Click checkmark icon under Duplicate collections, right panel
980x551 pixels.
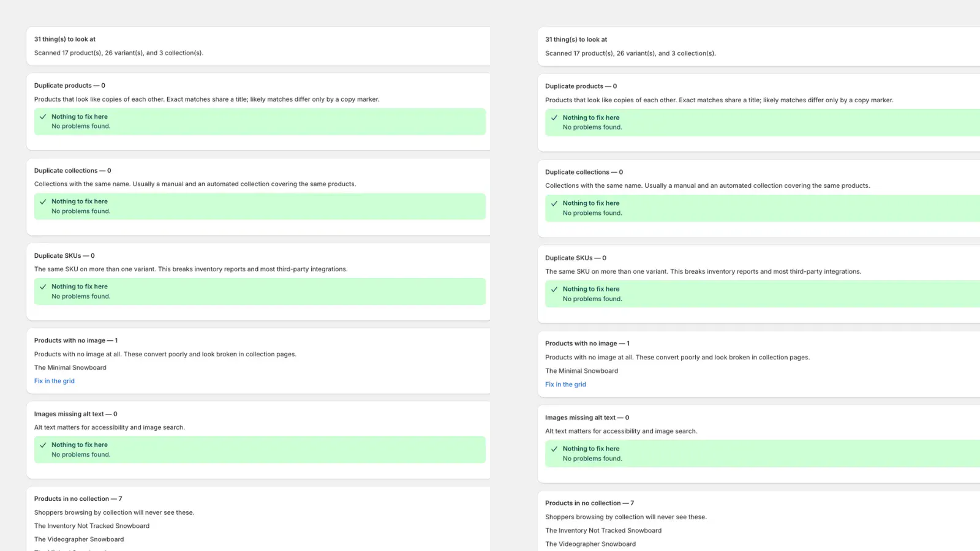(554, 203)
